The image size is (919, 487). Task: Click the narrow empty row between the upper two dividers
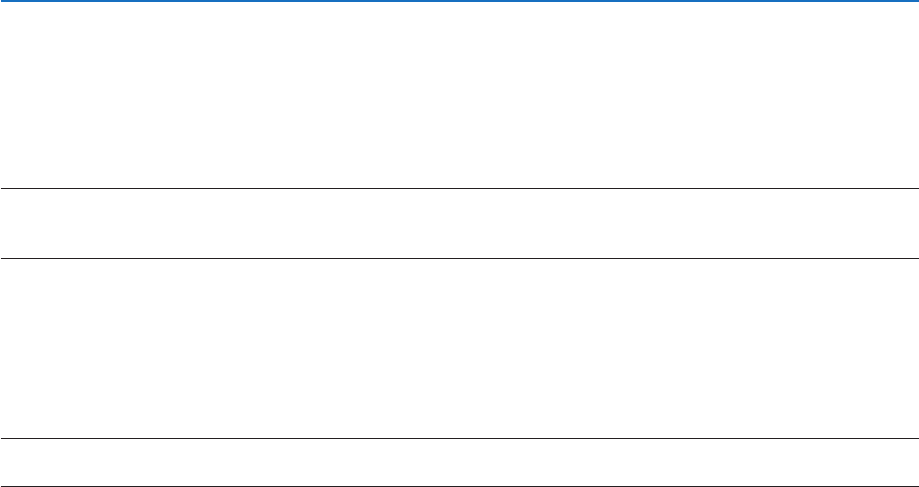click(x=460, y=223)
